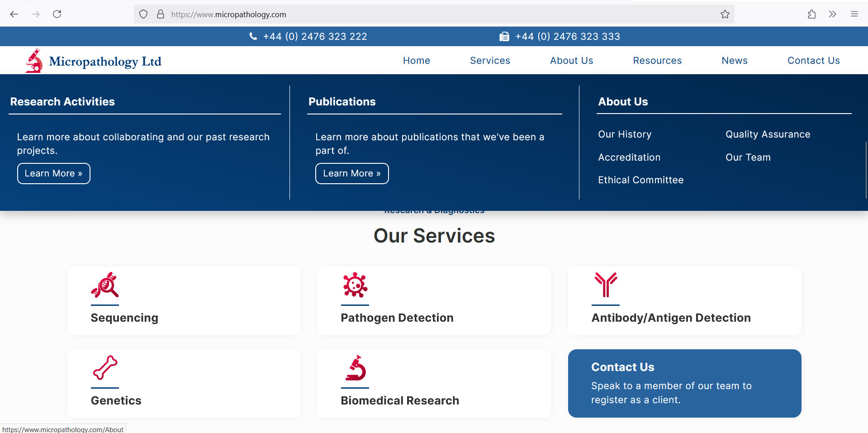The height and width of the screenshot is (433, 868).
Task: Click Learn More under Research Activities
Action: [53, 174]
